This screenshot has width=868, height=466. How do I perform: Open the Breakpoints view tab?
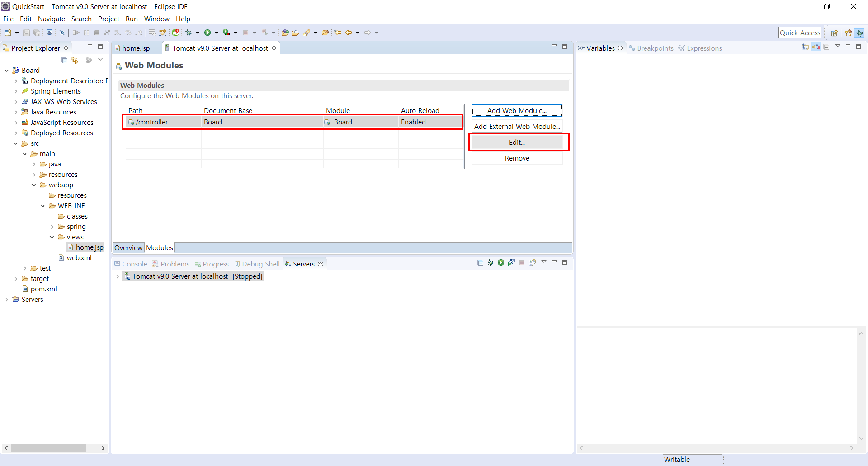click(651, 48)
